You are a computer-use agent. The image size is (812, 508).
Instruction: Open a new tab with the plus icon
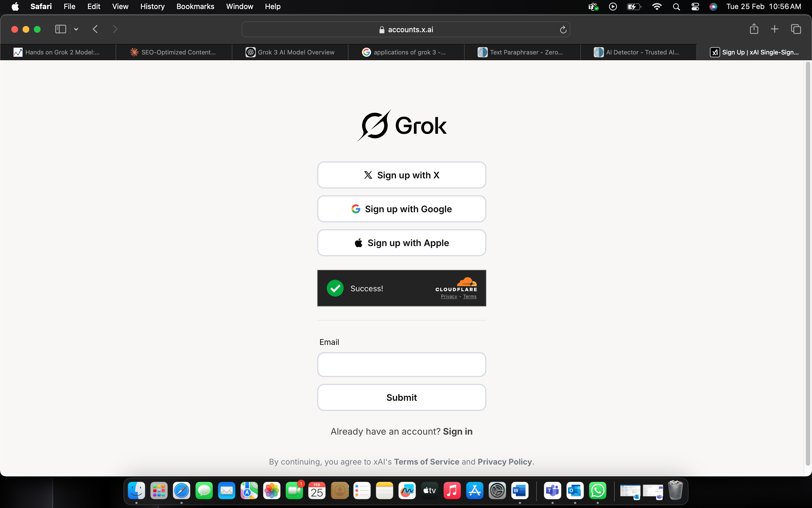pos(775,29)
